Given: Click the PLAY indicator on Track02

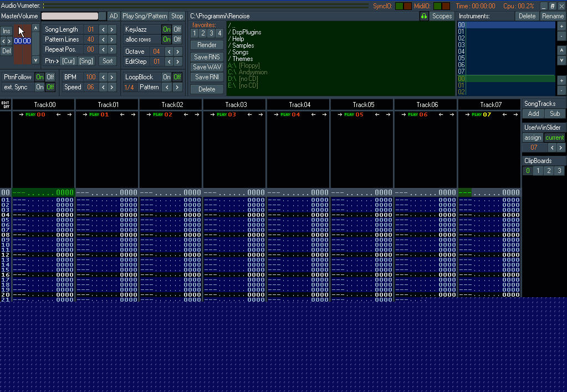Looking at the screenshot, I should [157, 115].
